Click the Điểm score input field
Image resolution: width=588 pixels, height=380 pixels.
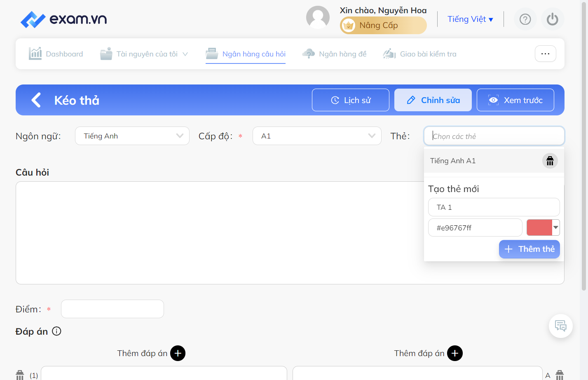coord(112,309)
